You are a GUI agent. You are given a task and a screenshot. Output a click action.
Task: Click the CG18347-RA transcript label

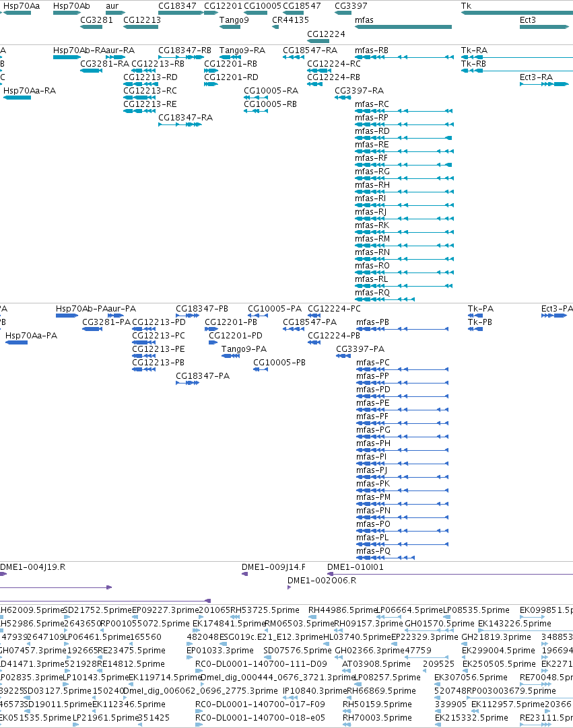coord(185,118)
